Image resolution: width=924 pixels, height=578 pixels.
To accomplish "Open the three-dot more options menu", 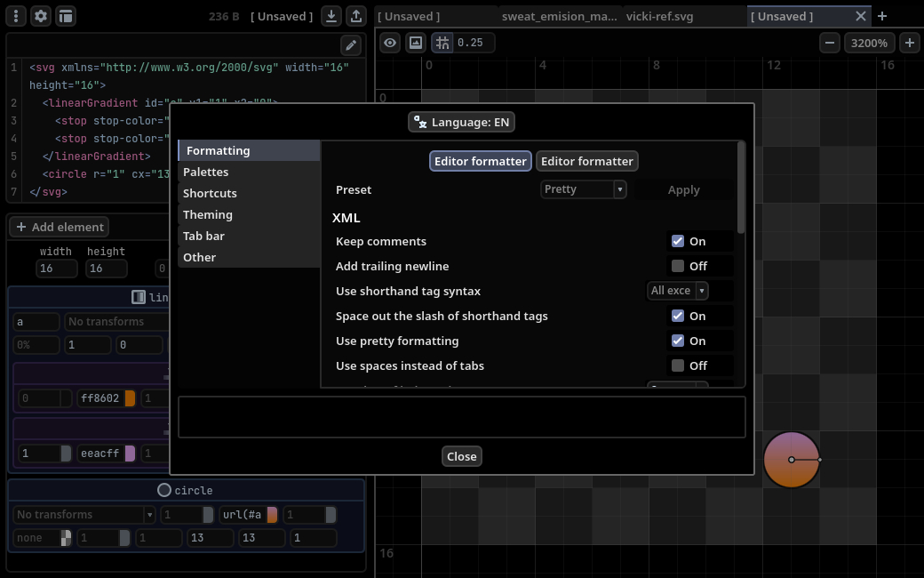I will tap(16, 16).
